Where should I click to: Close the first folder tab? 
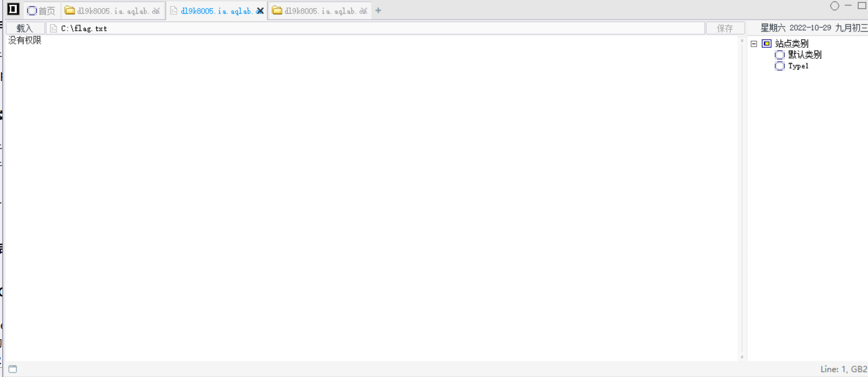coord(156,11)
